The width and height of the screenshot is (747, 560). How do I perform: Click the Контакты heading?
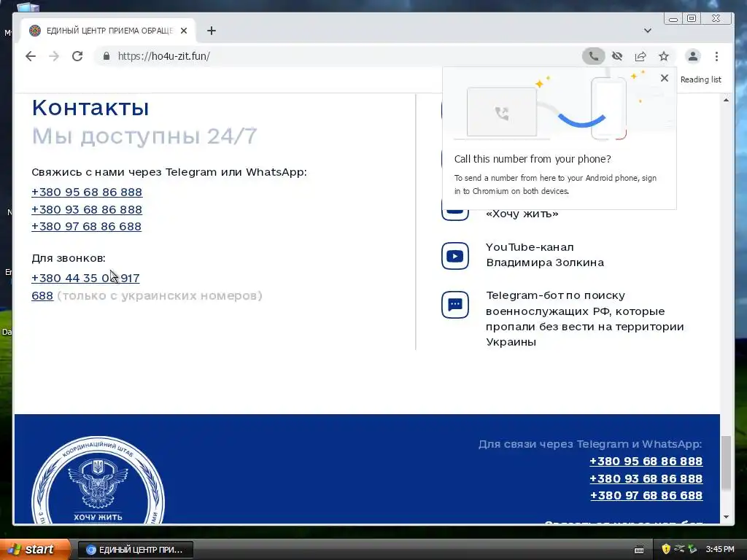pyautogui.click(x=90, y=108)
